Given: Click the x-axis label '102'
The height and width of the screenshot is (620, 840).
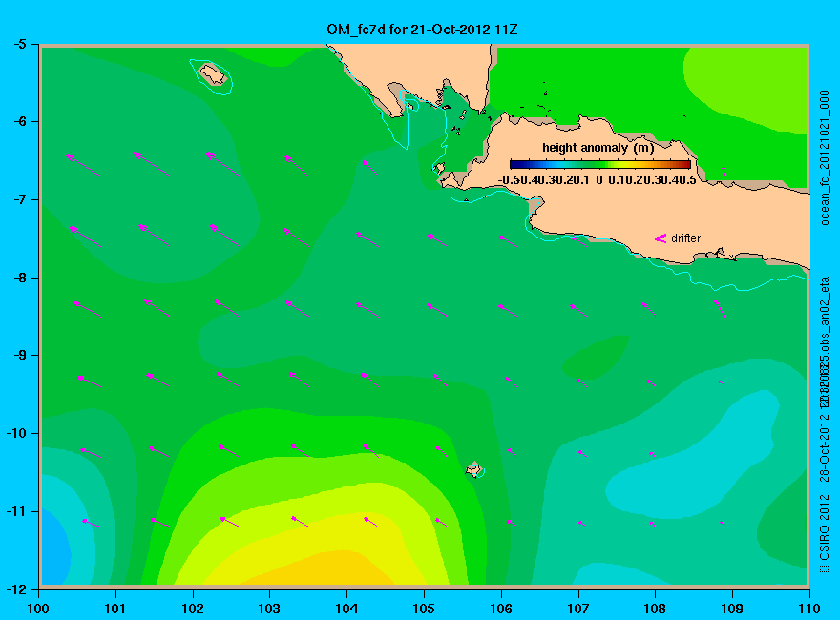Looking at the screenshot, I should click(x=192, y=609).
